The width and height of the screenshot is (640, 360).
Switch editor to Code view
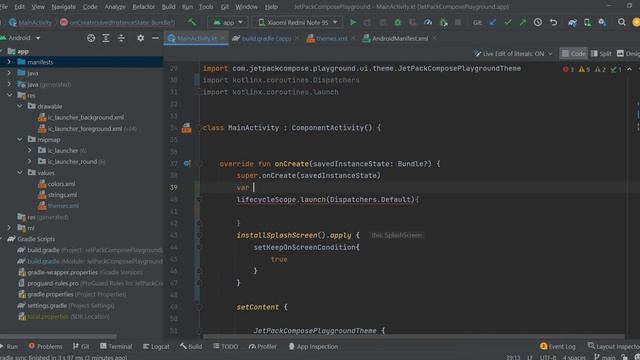573,53
